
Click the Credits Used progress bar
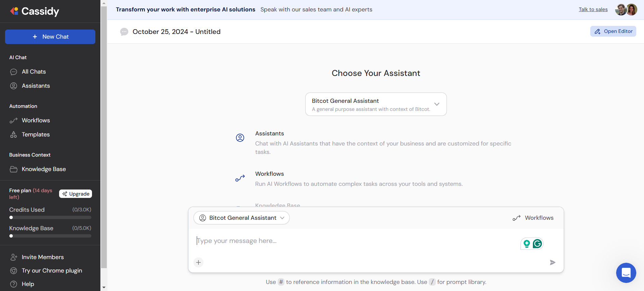coord(50,217)
